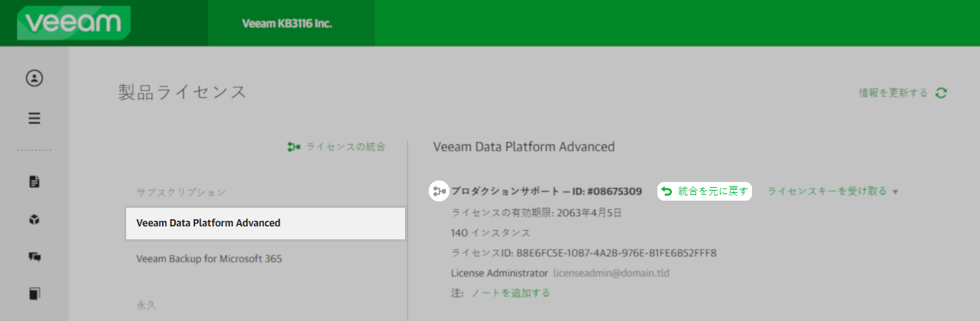Select Veeam Data Platform Advanced in list
The image size is (980, 321).
(265, 223)
